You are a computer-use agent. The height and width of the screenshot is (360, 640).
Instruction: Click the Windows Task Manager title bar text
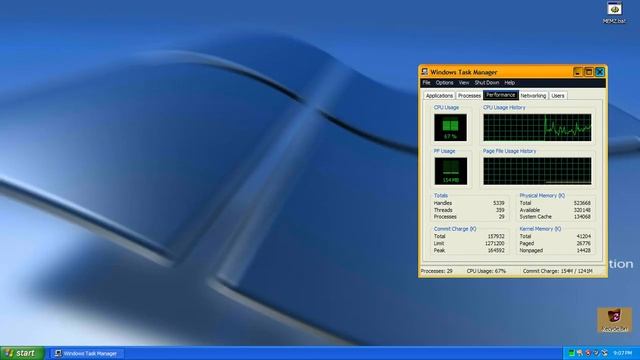464,72
